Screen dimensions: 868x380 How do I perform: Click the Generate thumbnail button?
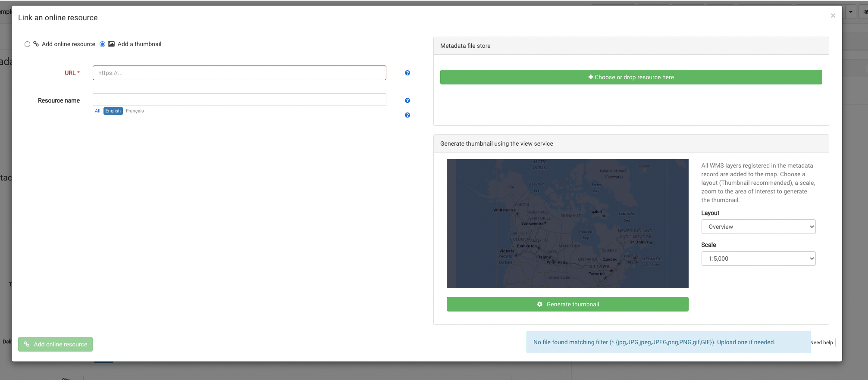pyautogui.click(x=567, y=304)
